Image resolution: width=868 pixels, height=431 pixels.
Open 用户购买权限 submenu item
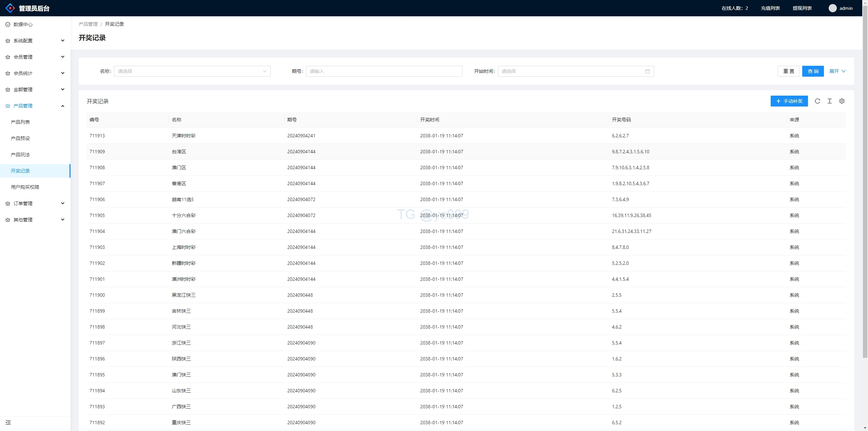[25, 187]
